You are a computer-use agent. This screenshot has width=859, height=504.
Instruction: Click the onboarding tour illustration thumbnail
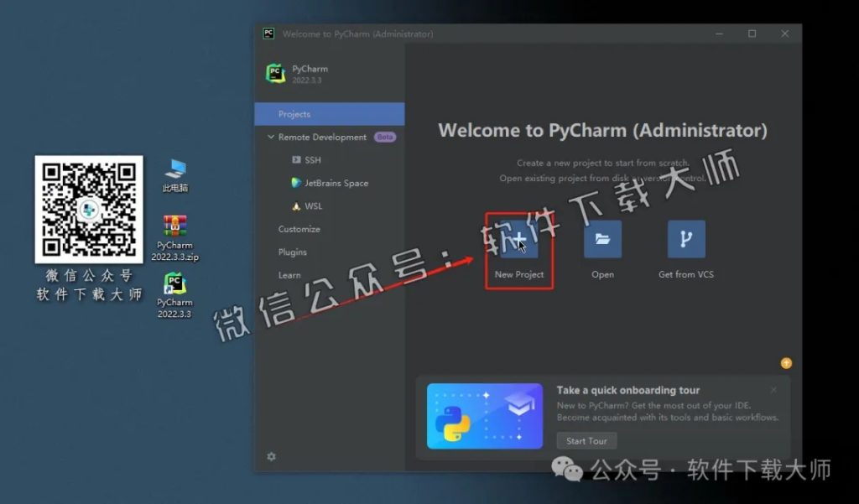click(x=485, y=414)
